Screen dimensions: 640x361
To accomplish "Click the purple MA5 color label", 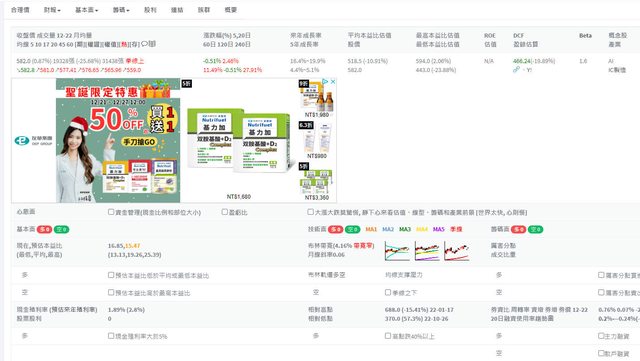I will click(x=438, y=229).
